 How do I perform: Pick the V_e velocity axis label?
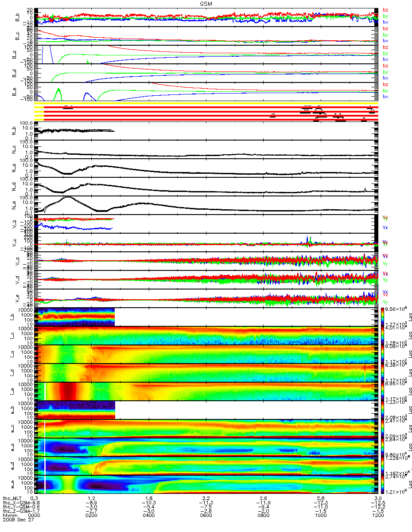tap(18, 298)
